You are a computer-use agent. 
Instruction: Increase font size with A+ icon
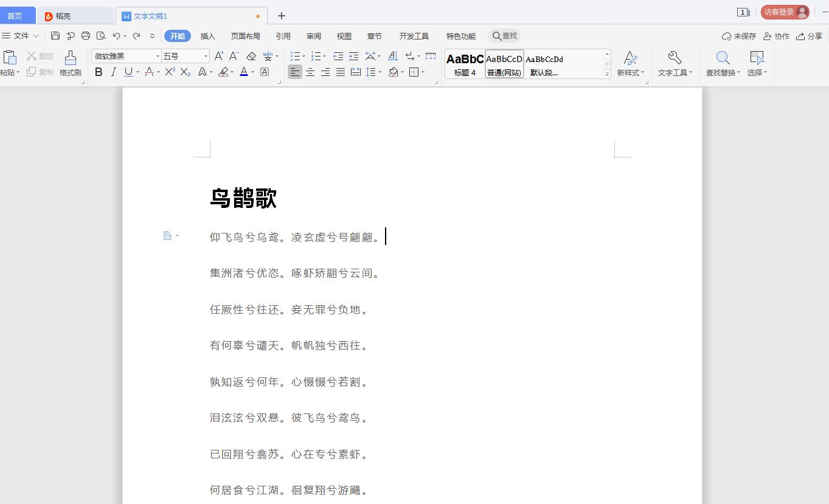(219, 56)
